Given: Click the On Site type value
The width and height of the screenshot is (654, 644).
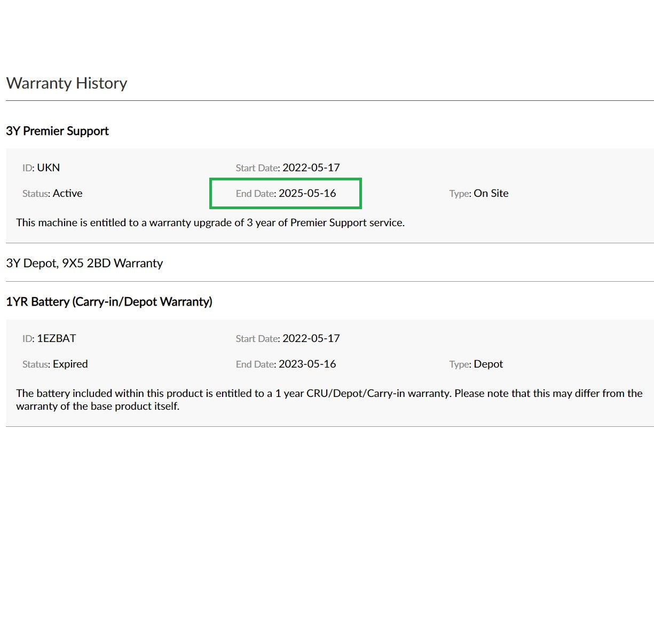Looking at the screenshot, I should [491, 194].
